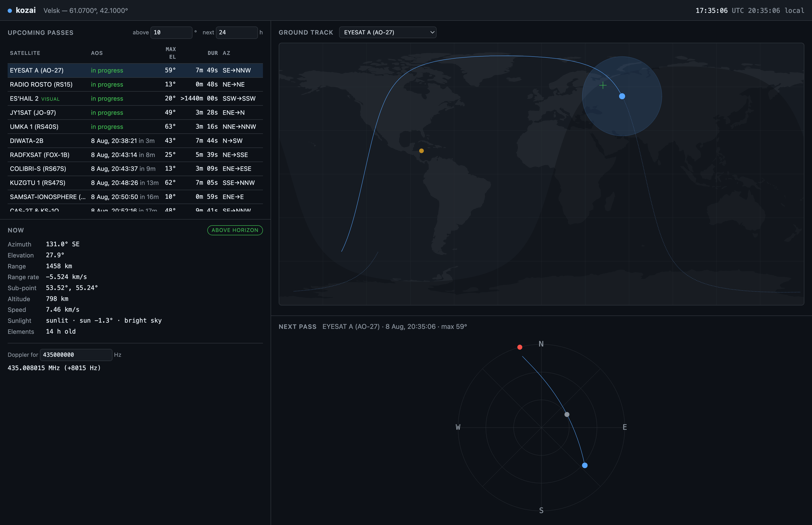
Task: Select the SAMSAT-IONOSPHERE pass row
Action: coord(135,197)
